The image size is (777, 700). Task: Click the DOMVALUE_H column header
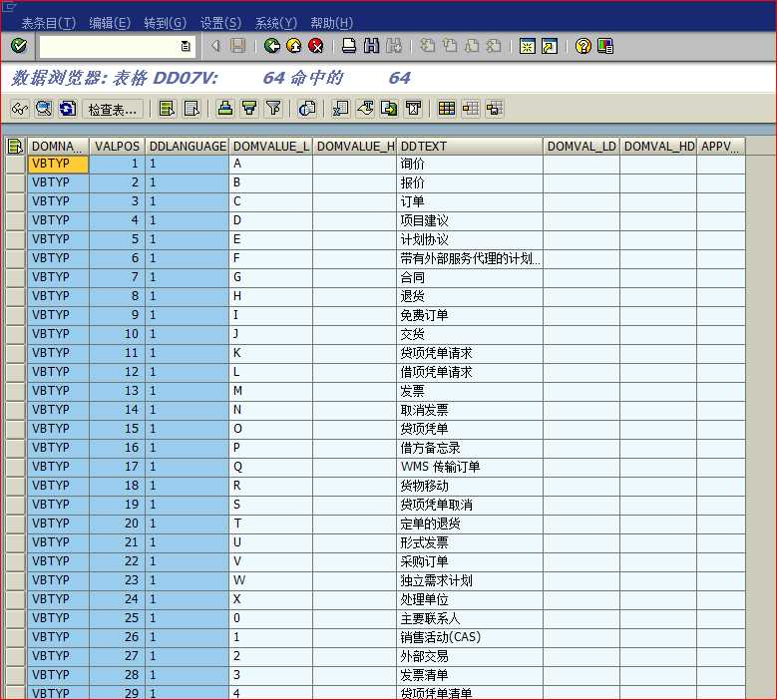[355, 147]
